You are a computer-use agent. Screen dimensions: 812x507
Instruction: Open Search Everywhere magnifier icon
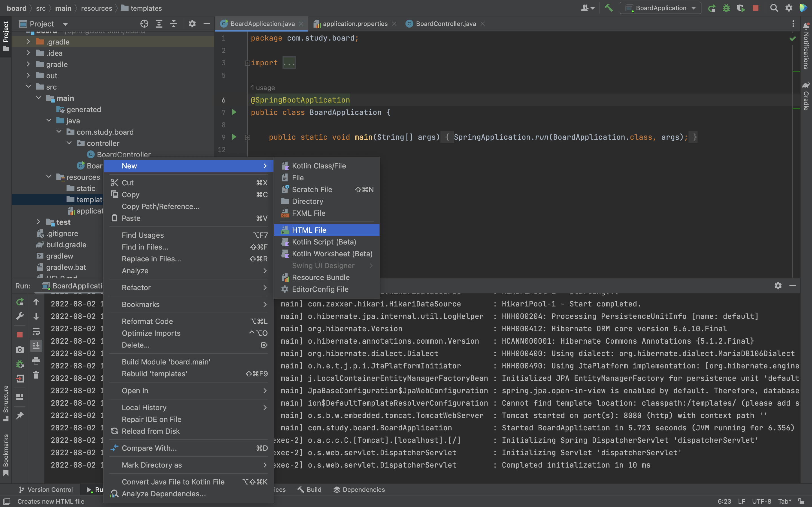tap(774, 8)
